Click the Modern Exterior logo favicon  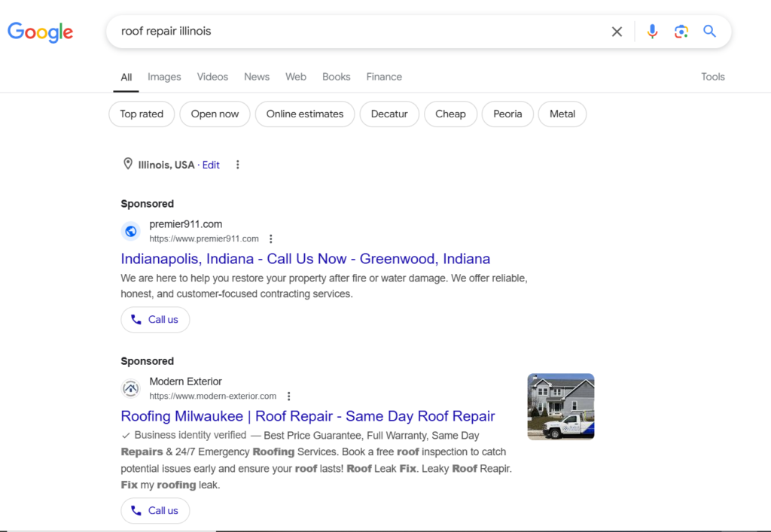click(x=131, y=388)
